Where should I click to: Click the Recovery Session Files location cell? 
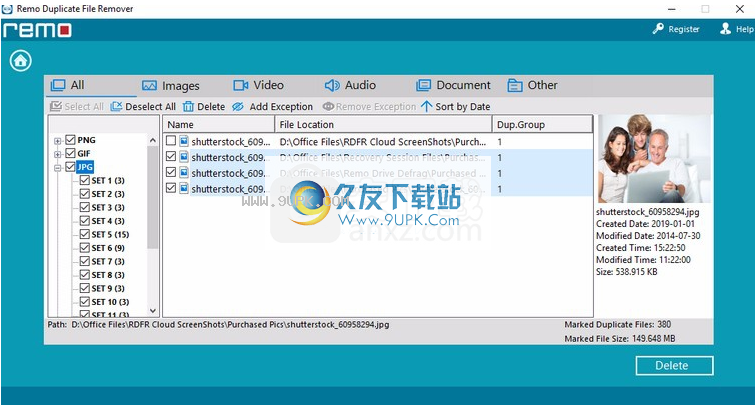383,157
